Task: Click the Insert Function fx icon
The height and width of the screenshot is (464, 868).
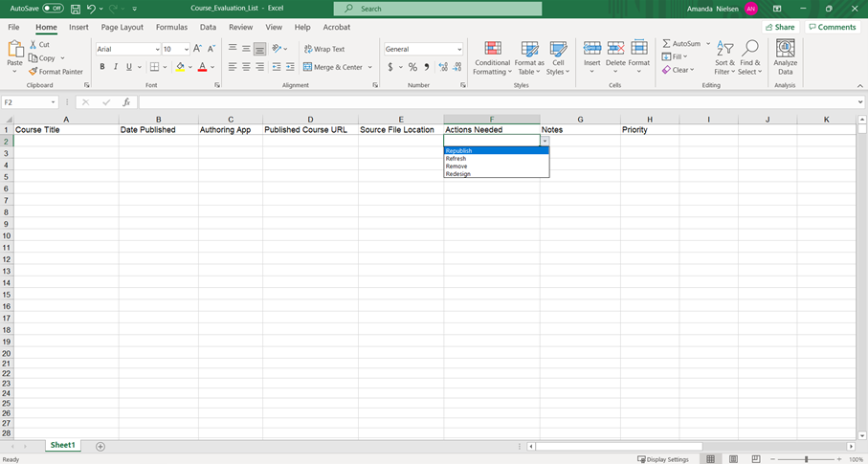Action: 126,102
